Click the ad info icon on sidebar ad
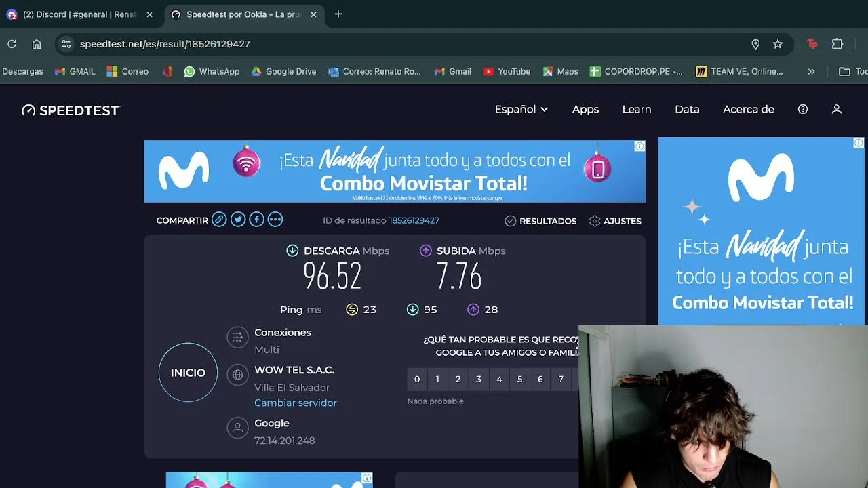 pos(859,143)
